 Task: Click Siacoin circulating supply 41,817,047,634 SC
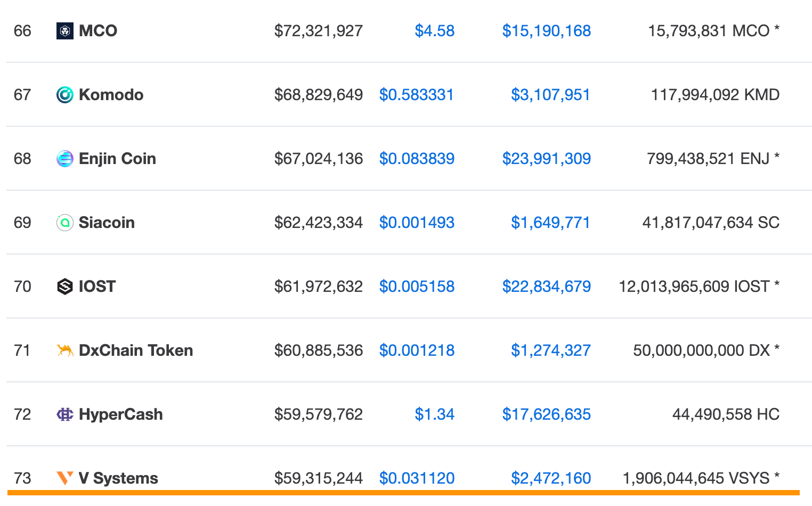pyautogui.click(x=711, y=223)
